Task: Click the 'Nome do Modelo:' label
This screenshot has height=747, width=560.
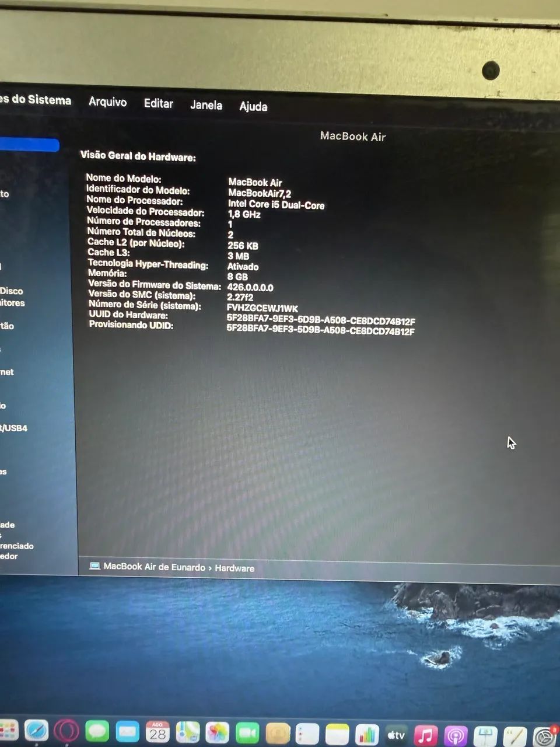Action: pos(123,179)
